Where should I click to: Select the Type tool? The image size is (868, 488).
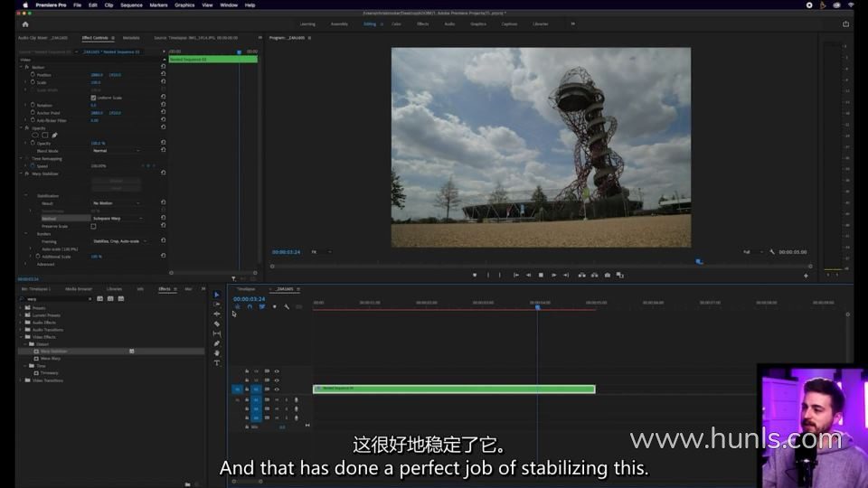pos(217,362)
